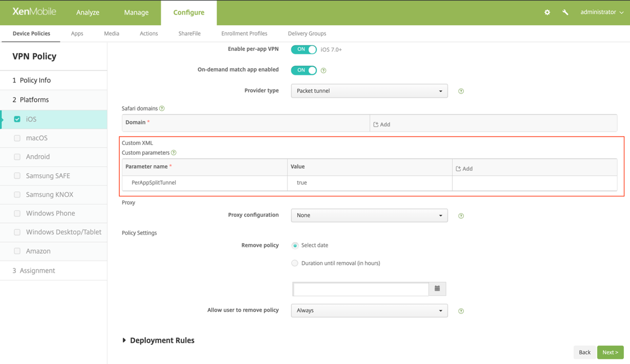
Task: Open the settings gear icon
Action: 547,12
